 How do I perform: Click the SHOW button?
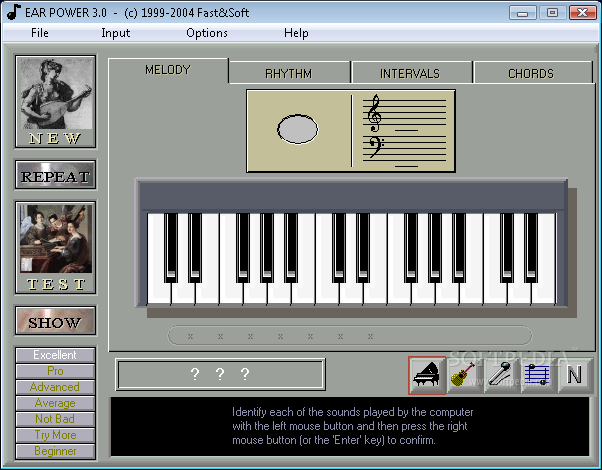(x=56, y=321)
